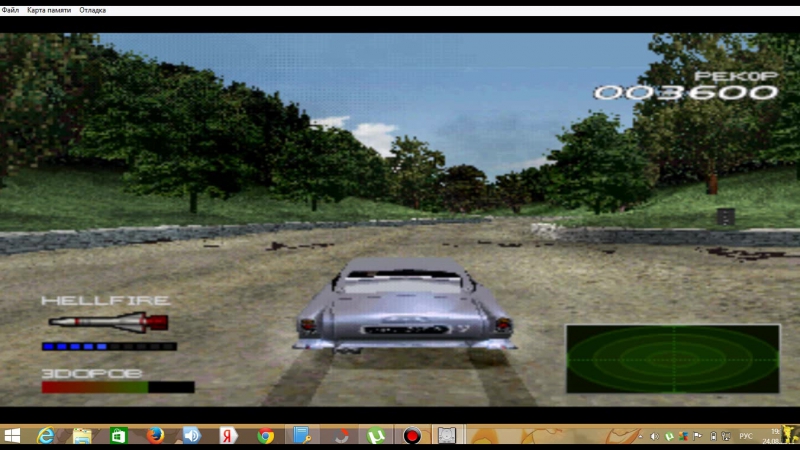Open the blue notebook with key app
Screen dimensions: 800x450
[302, 436]
